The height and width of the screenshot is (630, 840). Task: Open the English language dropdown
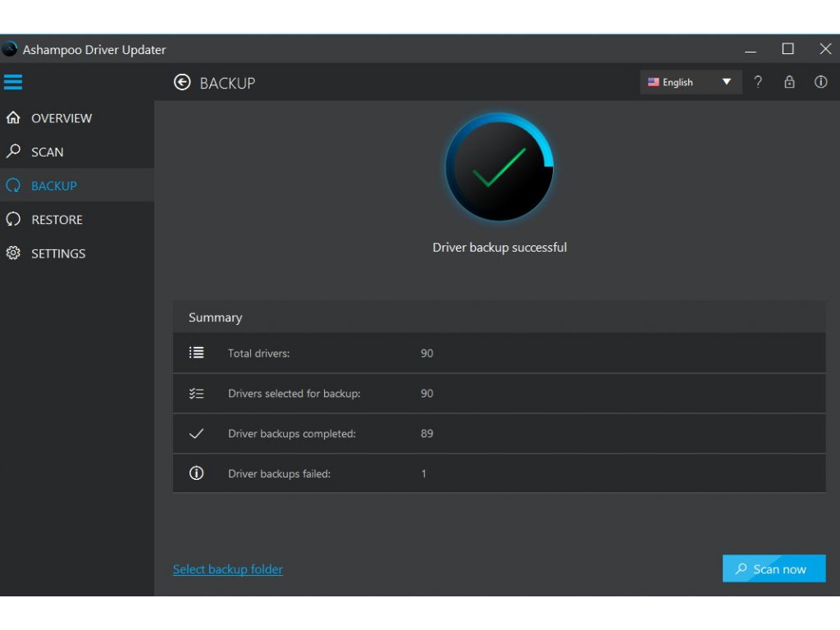pyautogui.click(x=691, y=82)
